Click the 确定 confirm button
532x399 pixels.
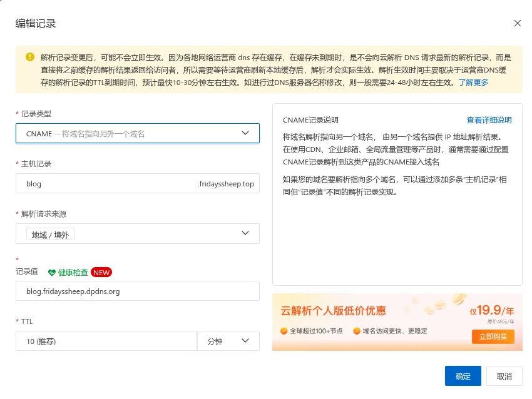[x=463, y=376]
